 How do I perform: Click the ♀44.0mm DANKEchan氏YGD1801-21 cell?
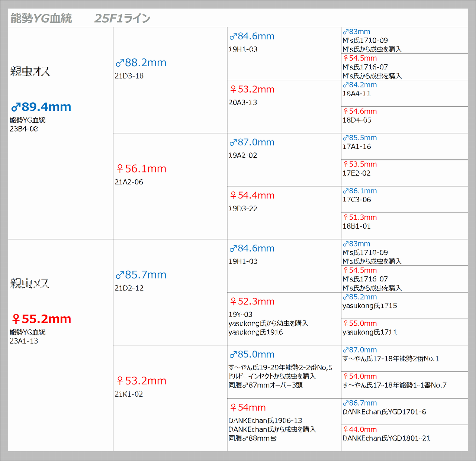point(386,434)
